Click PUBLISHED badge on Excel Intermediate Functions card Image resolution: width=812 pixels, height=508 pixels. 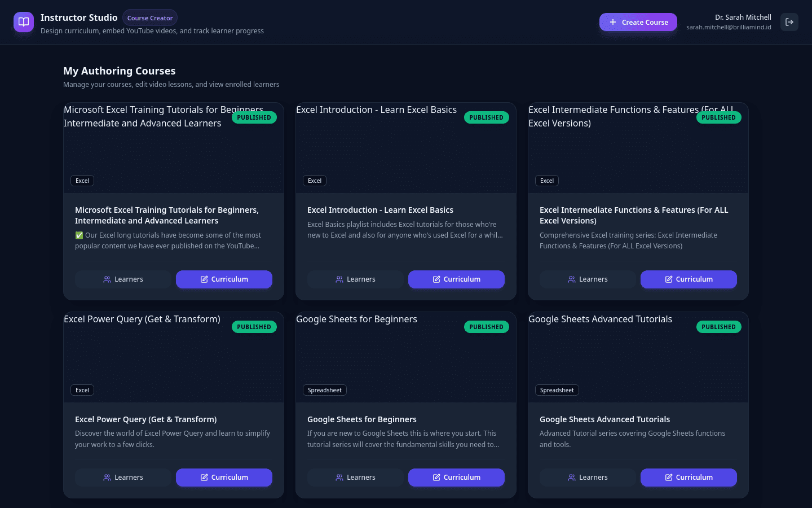[719, 117]
